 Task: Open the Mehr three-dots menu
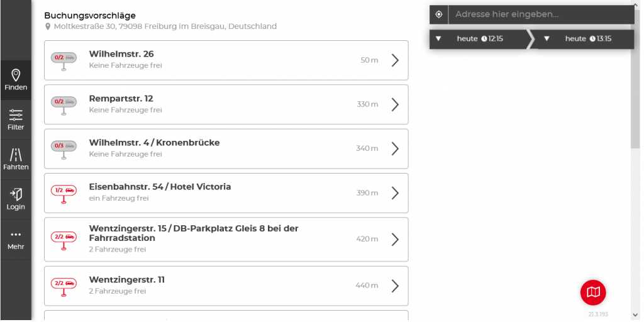coord(16,240)
